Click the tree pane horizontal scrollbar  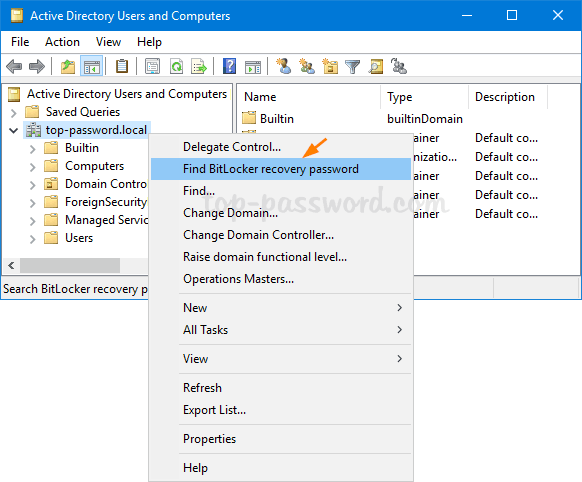[x=76, y=266]
